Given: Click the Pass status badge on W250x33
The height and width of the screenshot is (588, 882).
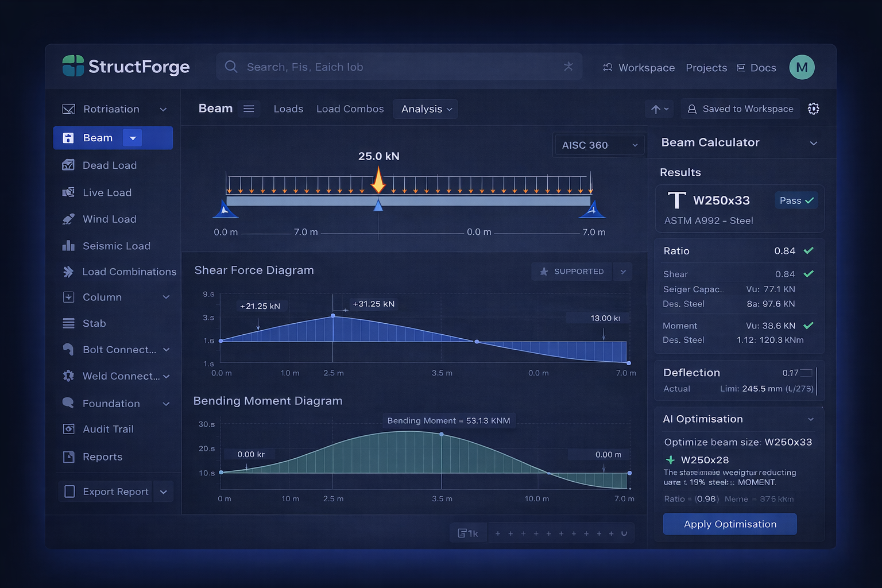Looking at the screenshot, I should pos(796,200).
